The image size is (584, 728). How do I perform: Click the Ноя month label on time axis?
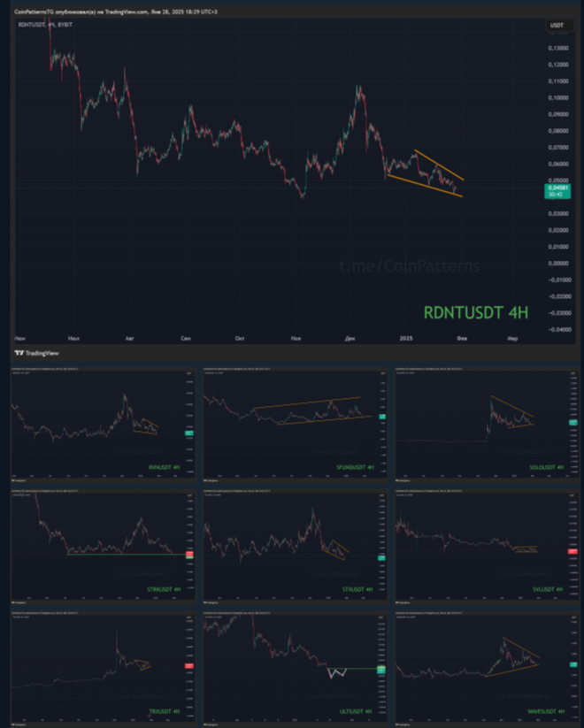[x=296, y=339]
